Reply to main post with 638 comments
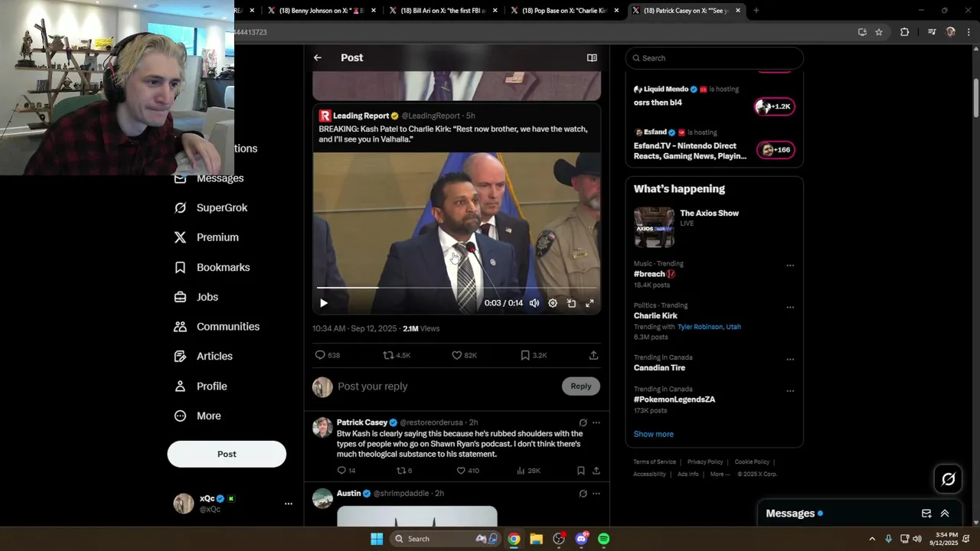This screenshot has height=551, width=980. point(327,355)
